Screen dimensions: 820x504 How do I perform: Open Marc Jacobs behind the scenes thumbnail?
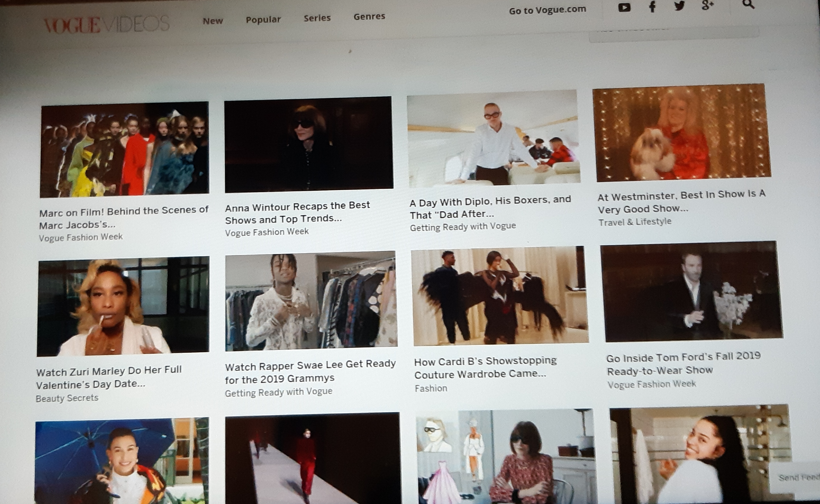point(125,149)
